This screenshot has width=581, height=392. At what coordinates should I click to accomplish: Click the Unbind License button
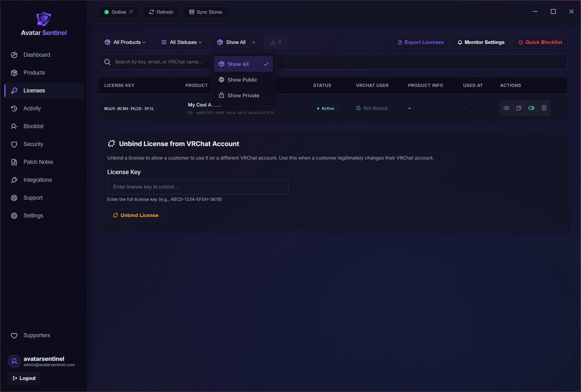tap(136, 215)
